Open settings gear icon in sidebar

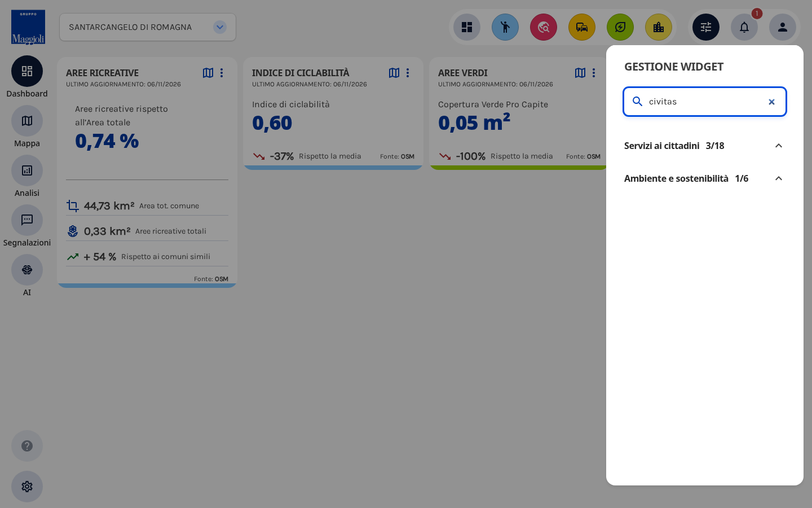(x=27, y=487)
